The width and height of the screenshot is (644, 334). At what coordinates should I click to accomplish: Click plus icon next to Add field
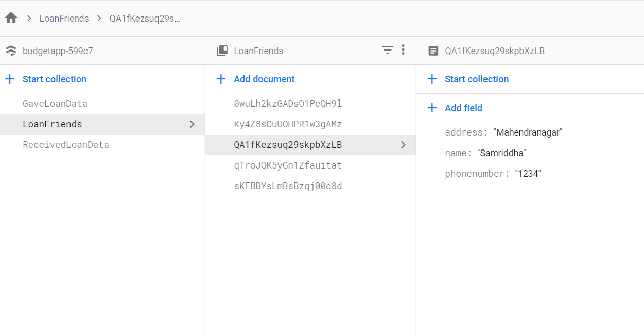pyautogui.click(x=432, y=108)
